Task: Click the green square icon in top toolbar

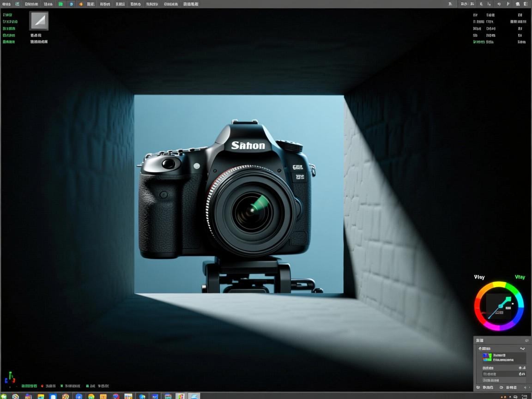Action: pos(60,4)
